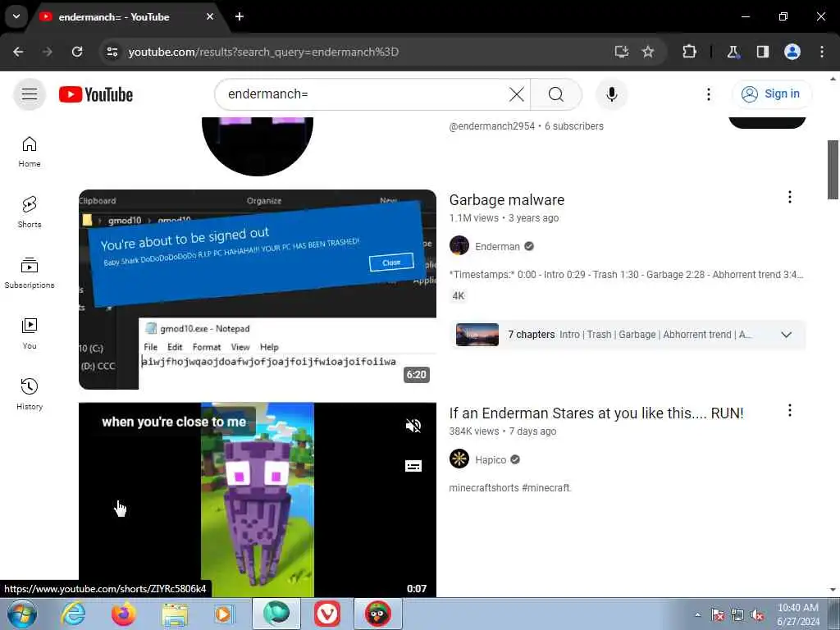Click the page vertical scrollbar thumb
This screenshot has height=630, width=840.
click(x=833, y=170)
